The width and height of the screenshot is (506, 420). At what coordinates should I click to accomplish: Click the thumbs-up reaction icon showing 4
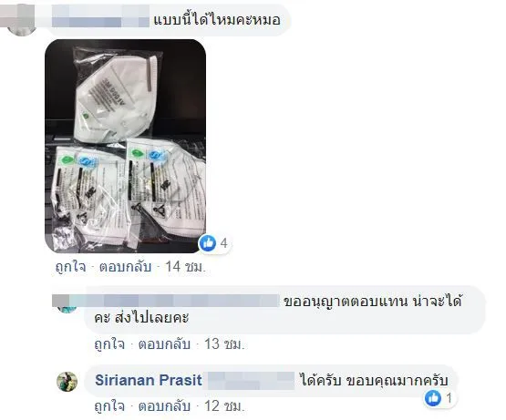pos(208,243)
